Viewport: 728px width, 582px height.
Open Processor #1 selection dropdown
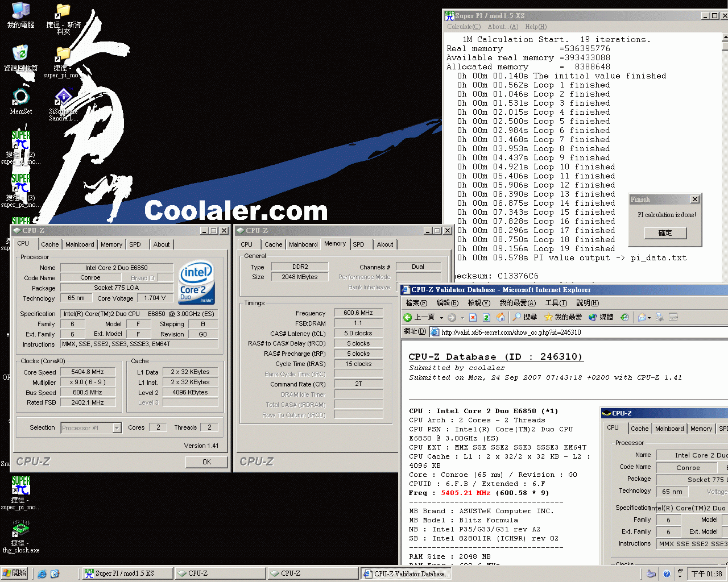click(117, 428)
